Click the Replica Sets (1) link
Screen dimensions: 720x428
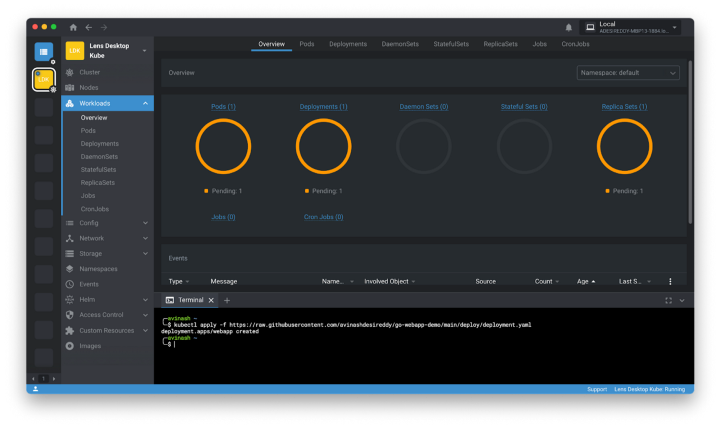pos(624,107)
